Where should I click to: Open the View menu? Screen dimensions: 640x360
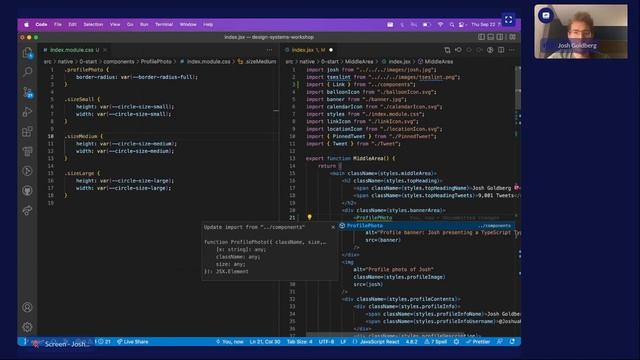115,24
